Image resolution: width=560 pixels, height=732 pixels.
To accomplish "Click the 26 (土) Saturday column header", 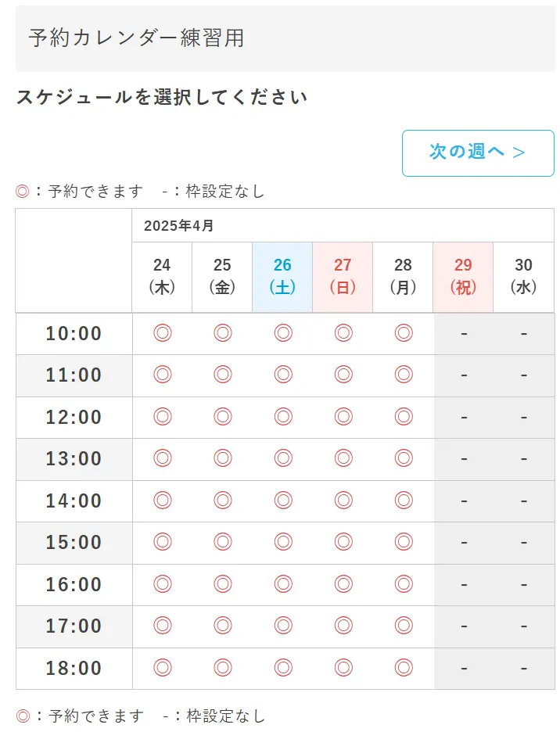I will click(282, 277).
